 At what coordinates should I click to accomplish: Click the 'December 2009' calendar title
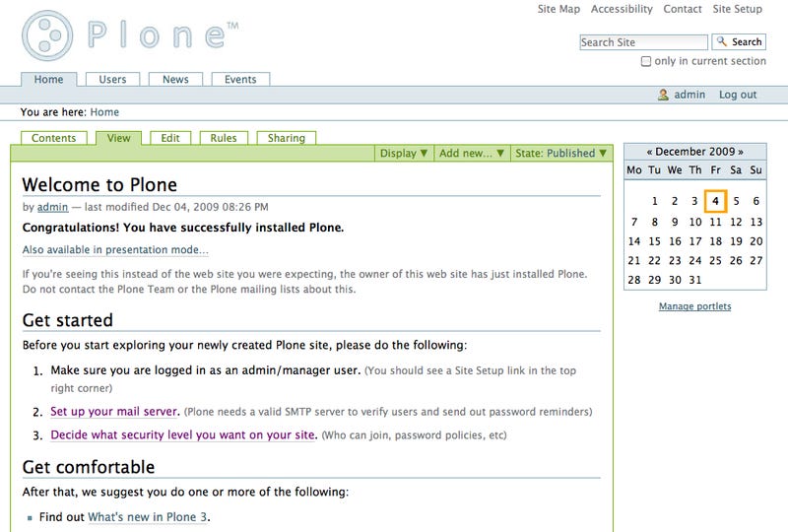pos(695,152)
